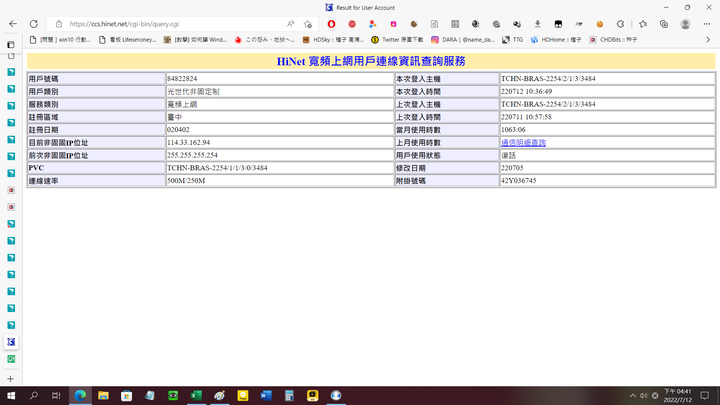Image resolution: width=720 pixels, height=405 pixels.
Task: Select the speed value 500M/250M
Action: click(186, 181)
